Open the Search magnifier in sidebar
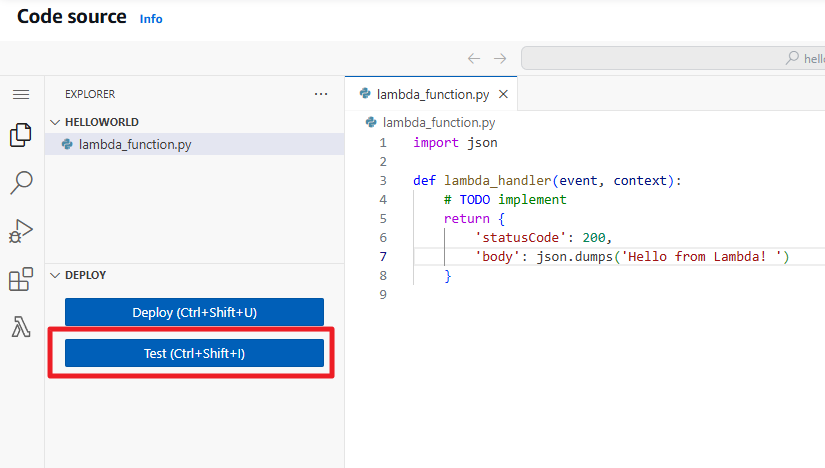825x468 pixels. [x=21, y=183]
